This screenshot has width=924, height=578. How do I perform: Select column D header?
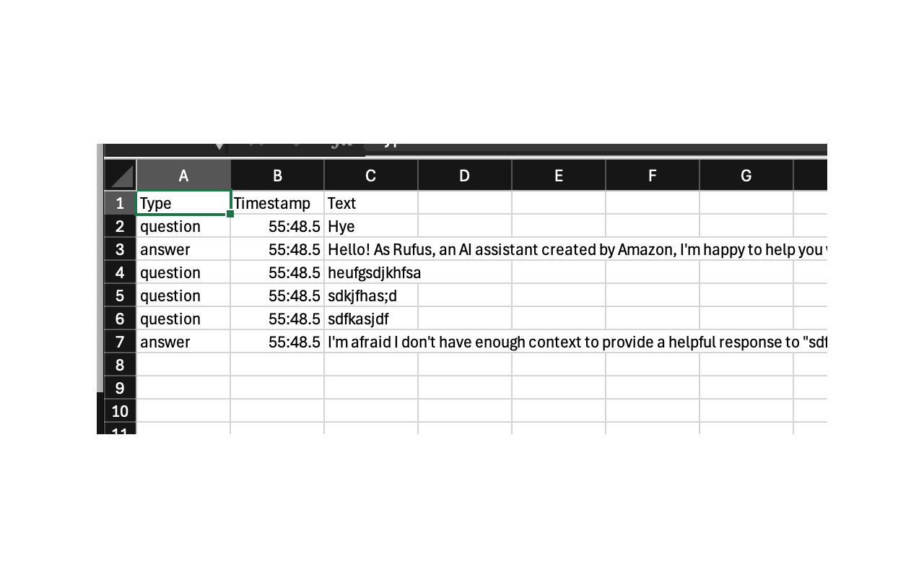tap(465, 176)
